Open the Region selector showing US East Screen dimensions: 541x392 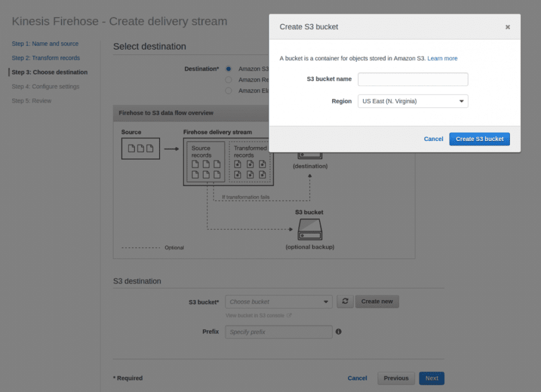pyautogui.click(x=413, y=101)
